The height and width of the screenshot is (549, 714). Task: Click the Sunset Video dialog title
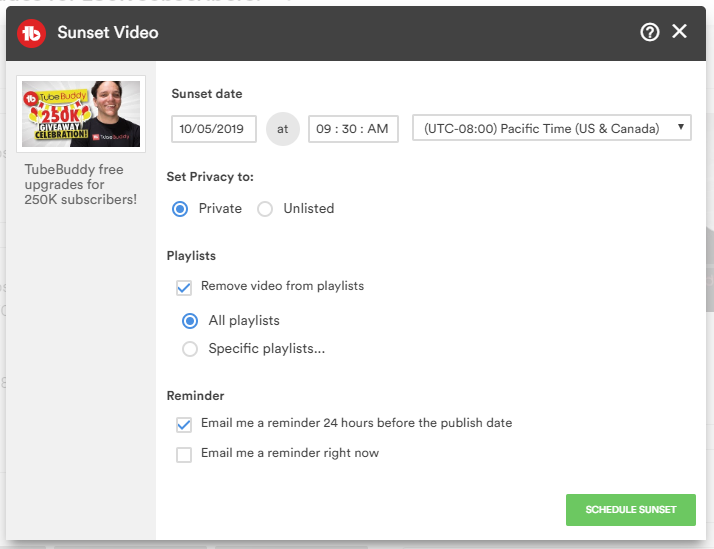(108, 33)
